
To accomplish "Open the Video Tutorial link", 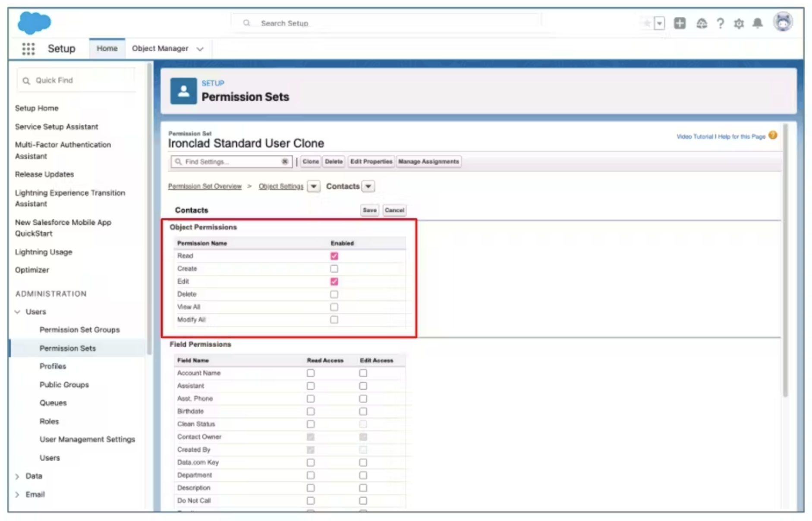I will [x=695, y=137].
